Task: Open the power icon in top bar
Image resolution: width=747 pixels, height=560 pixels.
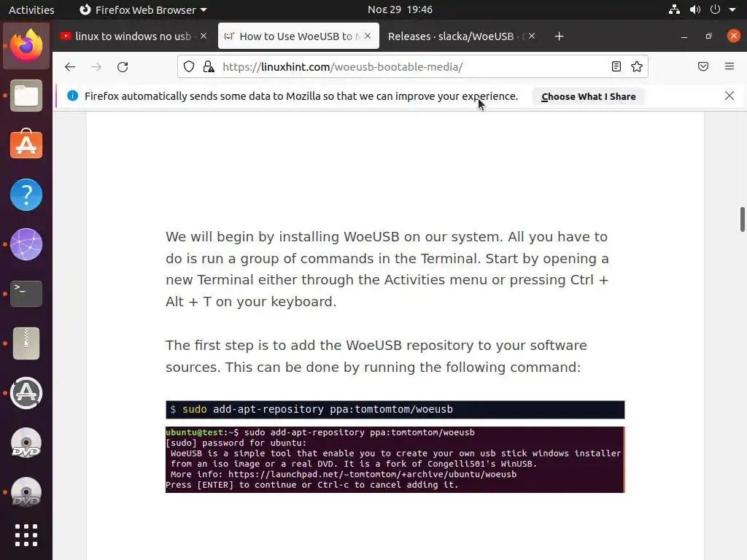Action: (x=715, y=9)
